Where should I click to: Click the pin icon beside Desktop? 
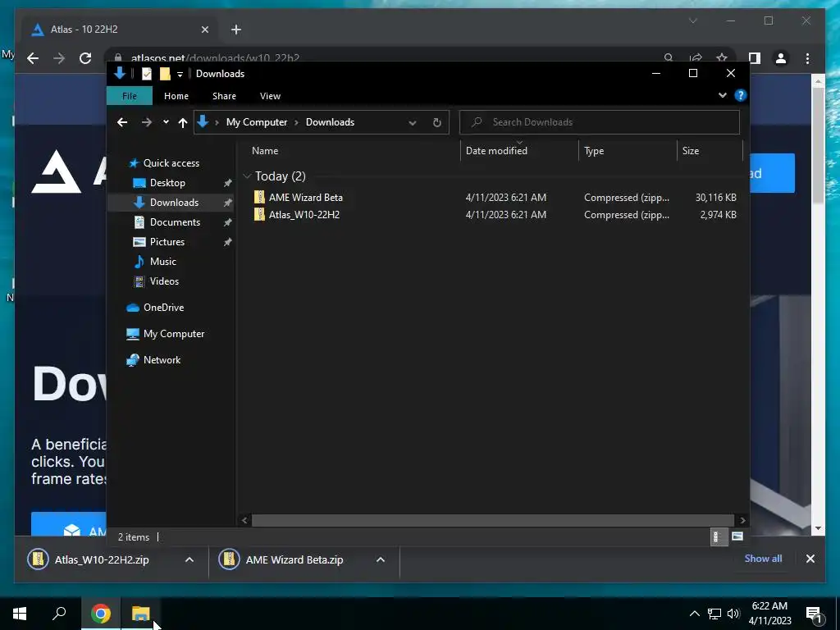[x=228, y=183]
